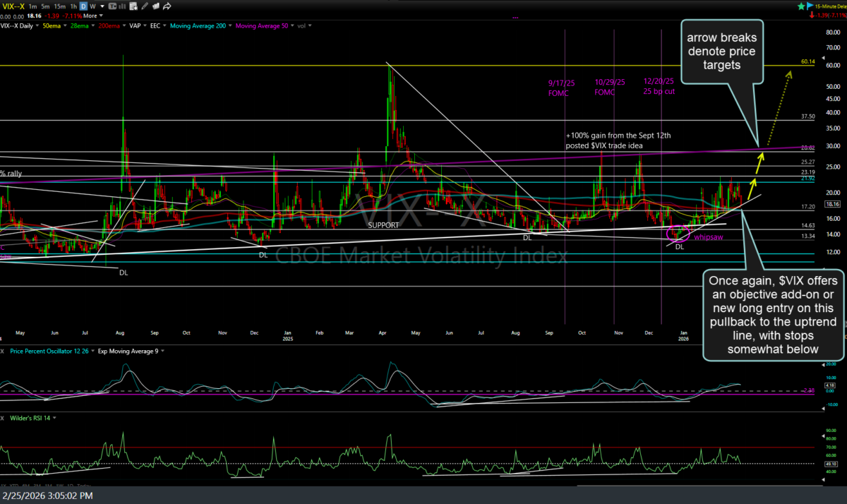The width and height of the screenshot is (847, 504).
Task: Select the pencil drawing tool
Action: [x=145, y=6]
